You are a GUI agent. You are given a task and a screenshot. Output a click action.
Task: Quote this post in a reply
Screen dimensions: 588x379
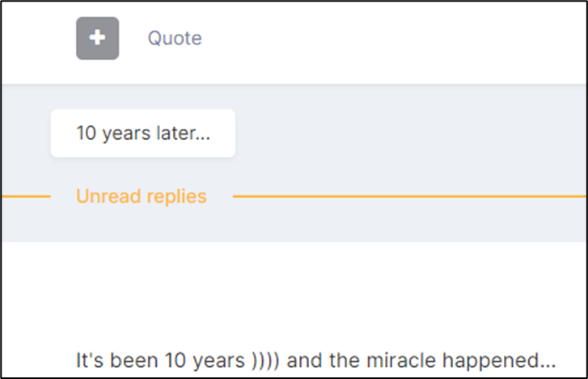(x=175, y=38)
